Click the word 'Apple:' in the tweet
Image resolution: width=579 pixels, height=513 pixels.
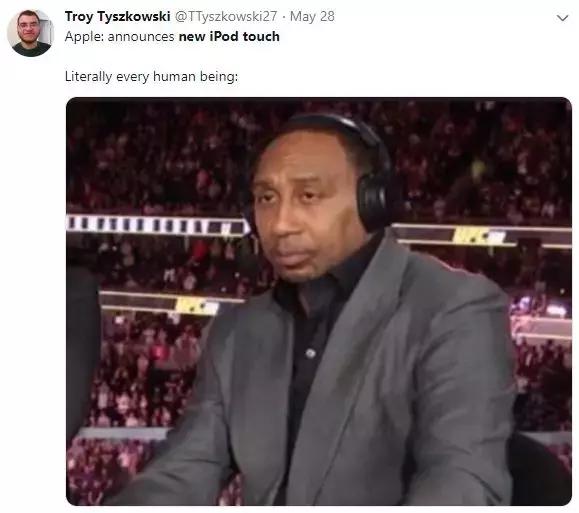click(x=85, y=37)
